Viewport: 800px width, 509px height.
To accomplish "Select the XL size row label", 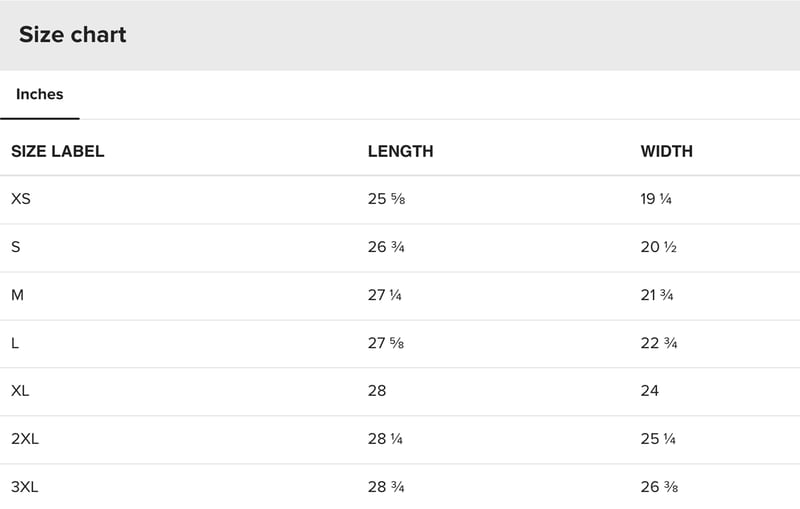I will (20, 391).
